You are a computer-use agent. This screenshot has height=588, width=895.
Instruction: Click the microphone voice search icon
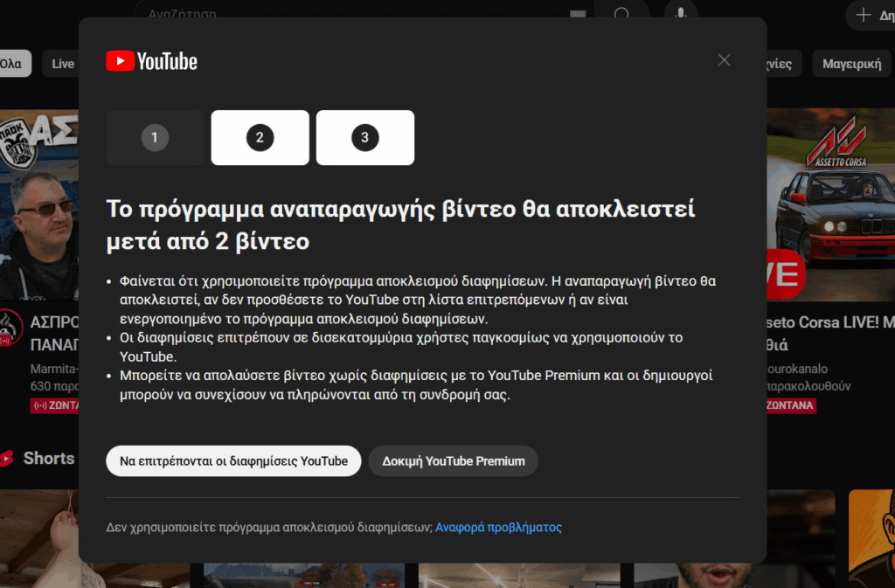pyautogui.click(x=680, y=12)
